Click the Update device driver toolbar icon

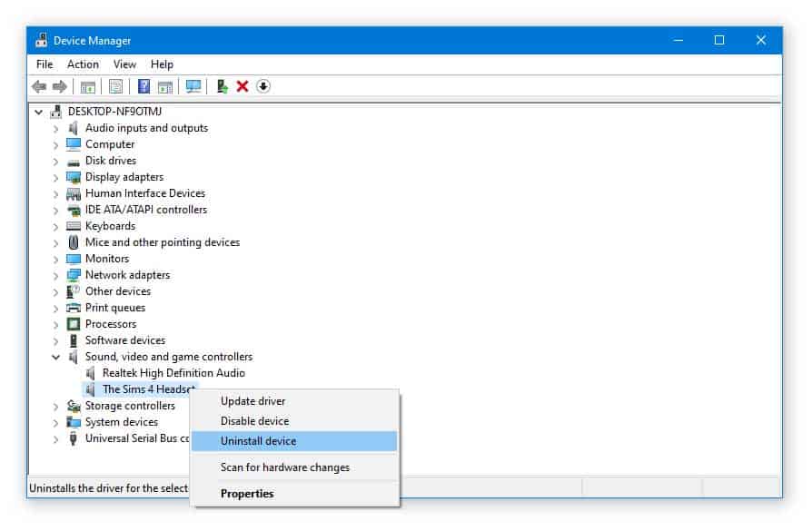(223, 86)
